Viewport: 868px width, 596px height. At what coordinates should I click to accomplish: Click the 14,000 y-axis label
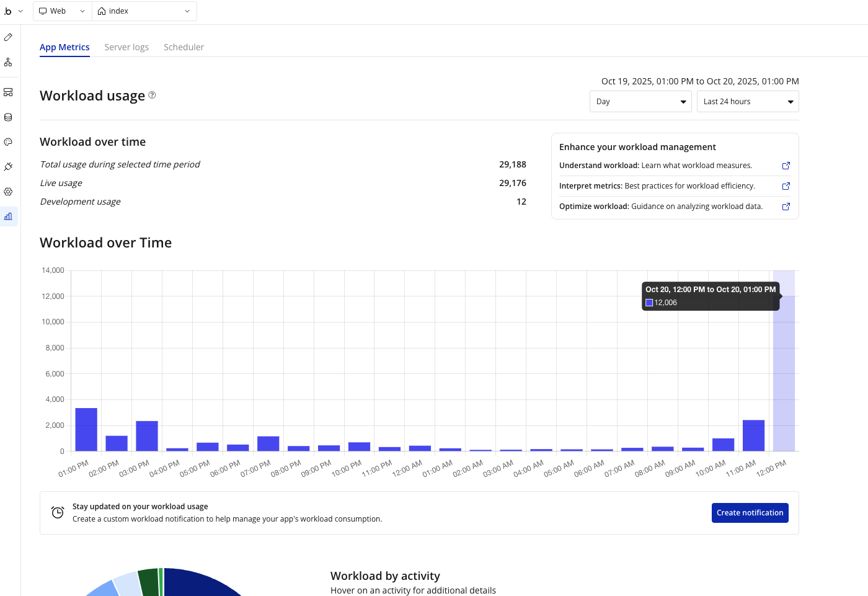tap(53, 270)
